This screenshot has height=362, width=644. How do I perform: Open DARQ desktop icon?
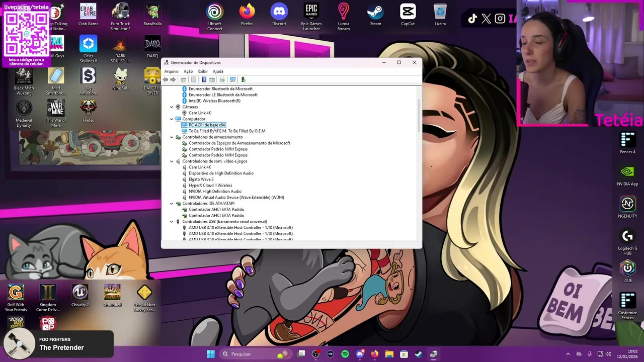152,47
